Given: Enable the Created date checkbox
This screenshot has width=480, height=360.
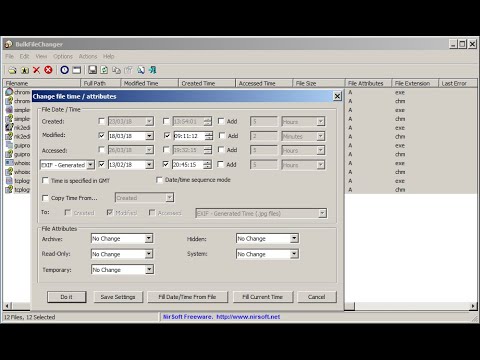Looking at the screenshot, I should pyautogui.click(x=102, y=121).
